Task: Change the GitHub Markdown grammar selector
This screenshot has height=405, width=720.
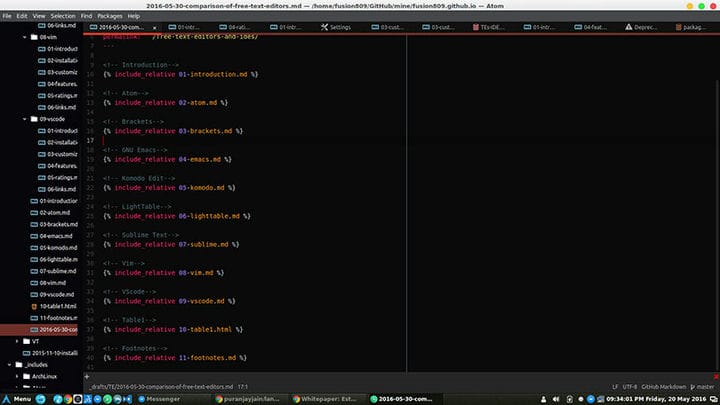Action: (x=664, y=387)
